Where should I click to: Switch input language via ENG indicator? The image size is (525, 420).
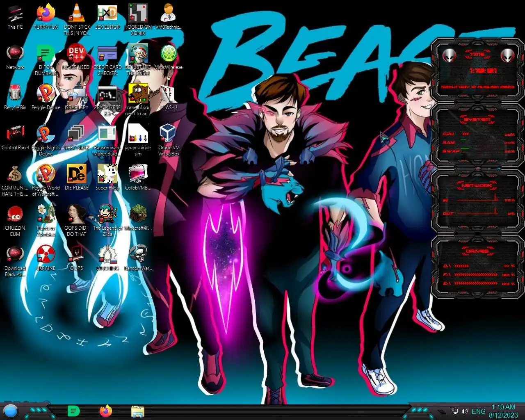pos(478,411)
